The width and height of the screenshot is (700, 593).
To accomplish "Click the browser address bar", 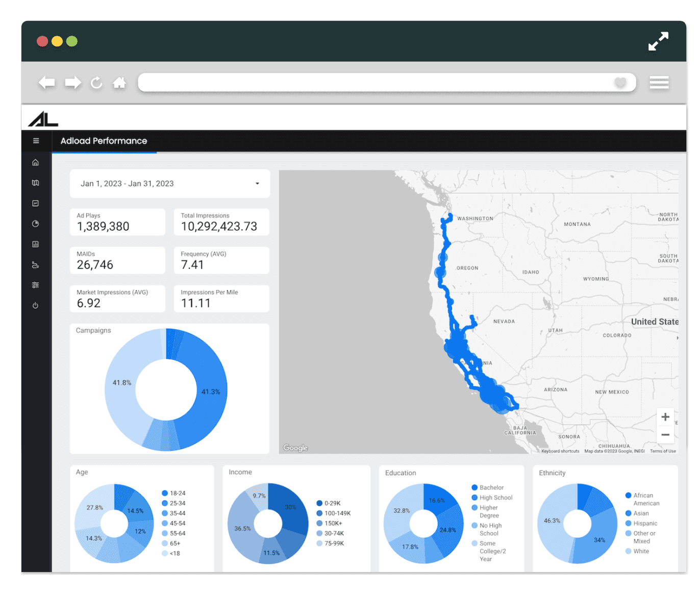I will tap(387, 82).
